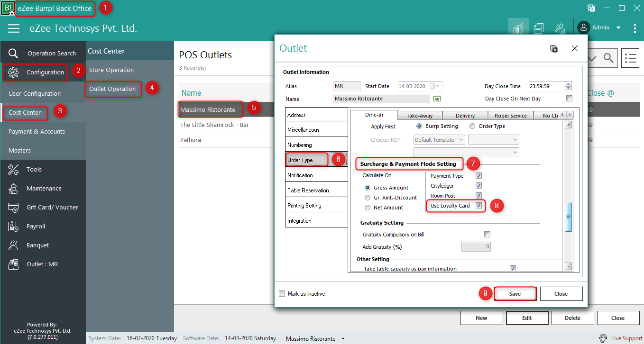Check the Day Close On Next Day box

tap(570, 99)
